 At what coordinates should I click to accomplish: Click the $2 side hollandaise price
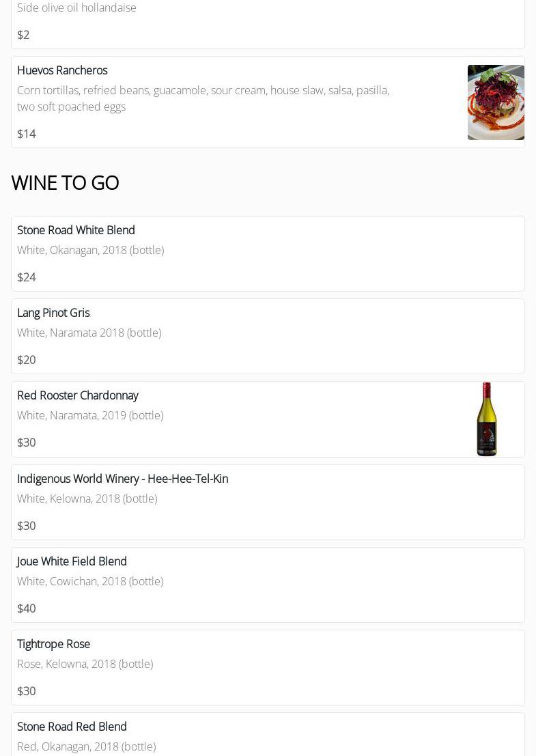(x=23, y=35)
